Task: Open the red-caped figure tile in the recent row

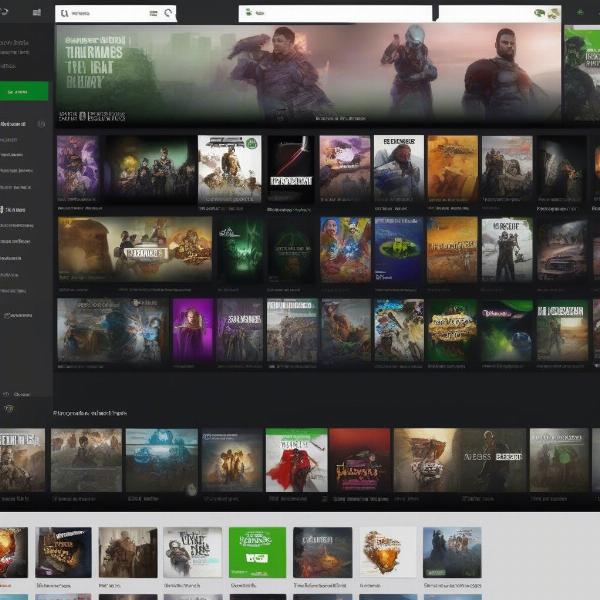Action: click(x=297, y=460)
